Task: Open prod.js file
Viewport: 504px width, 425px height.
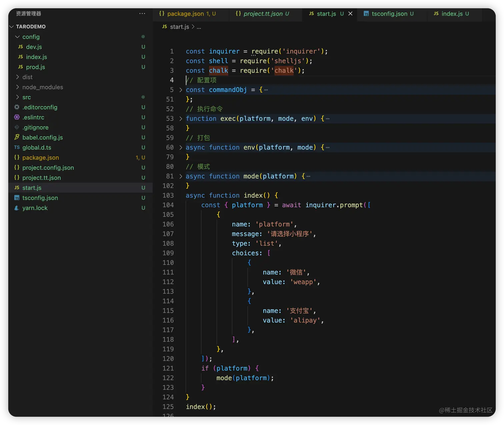Action: pos(35,67)
